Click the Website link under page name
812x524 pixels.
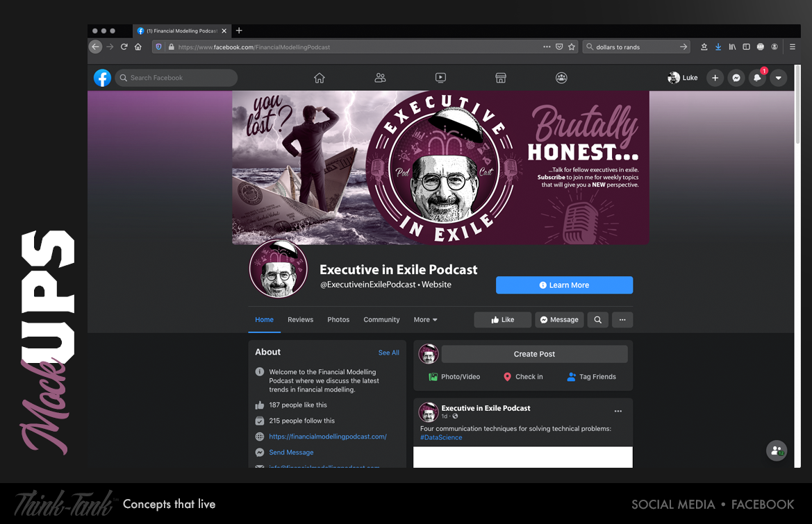[436, 285]
